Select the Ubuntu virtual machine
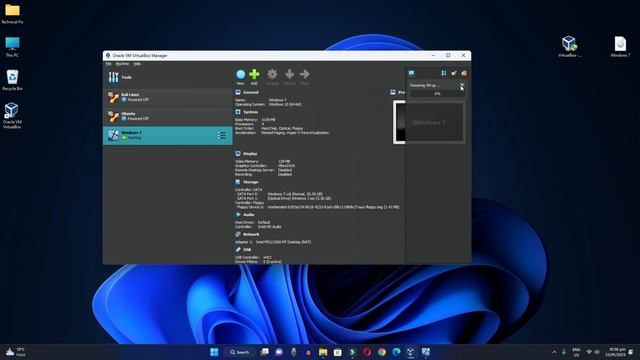 (x=167, y=116)
